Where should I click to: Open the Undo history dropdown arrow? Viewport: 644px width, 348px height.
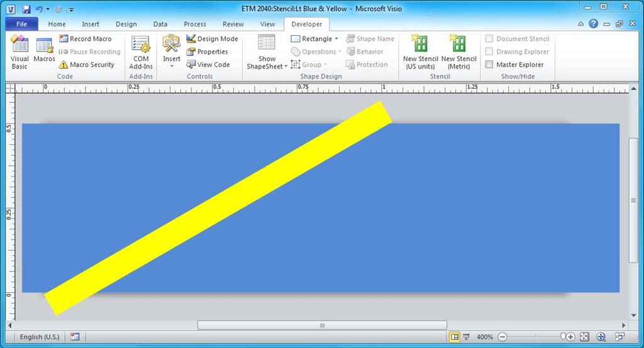[x=48, y=9]
